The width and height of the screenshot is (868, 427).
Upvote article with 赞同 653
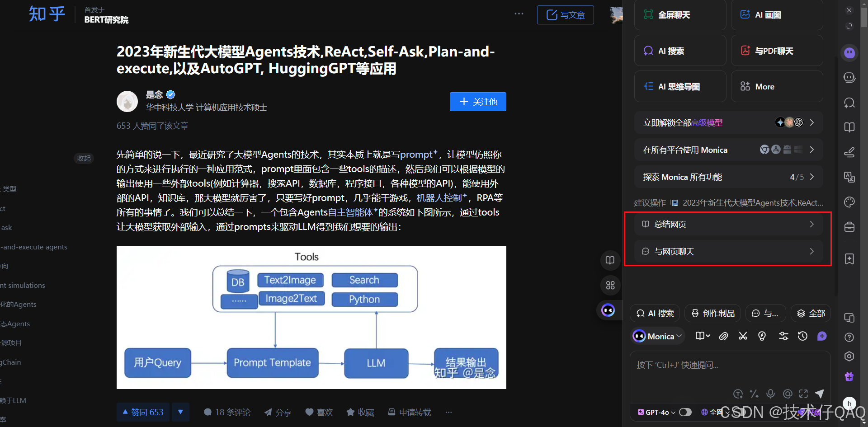click(x=143, y=412)
